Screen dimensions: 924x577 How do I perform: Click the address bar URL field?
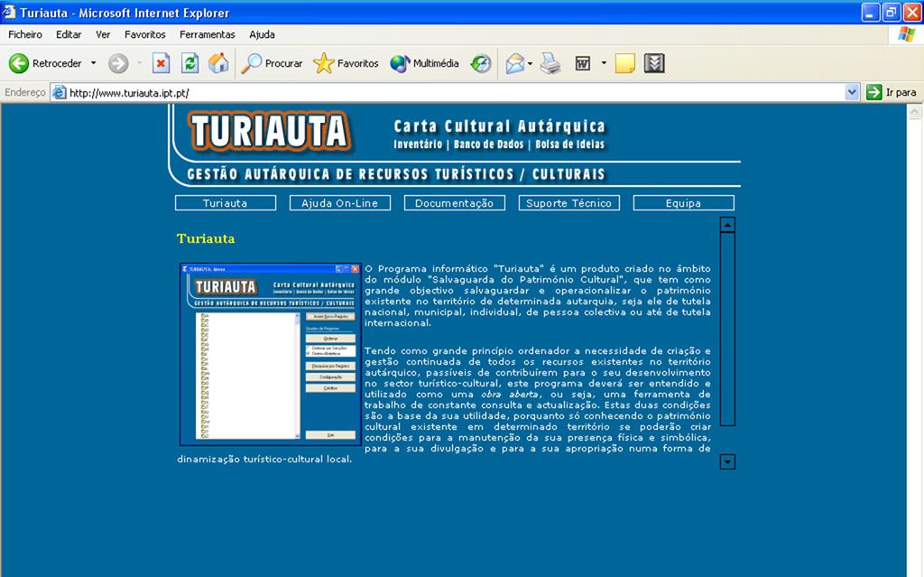point(451,92)
